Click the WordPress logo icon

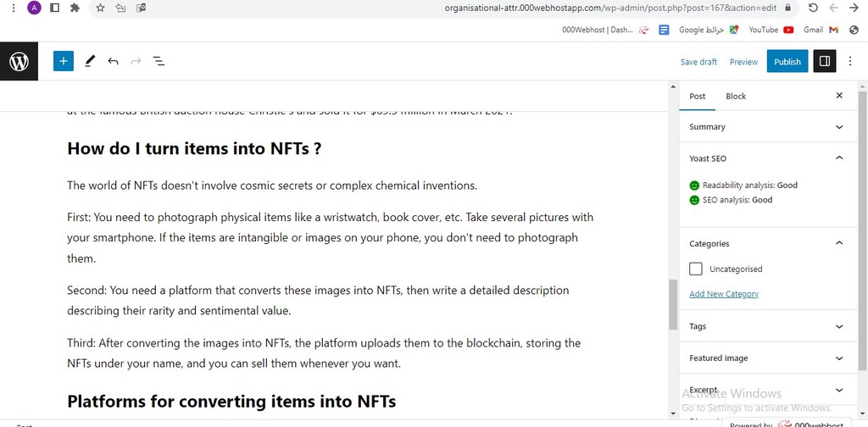pos(19,61)
